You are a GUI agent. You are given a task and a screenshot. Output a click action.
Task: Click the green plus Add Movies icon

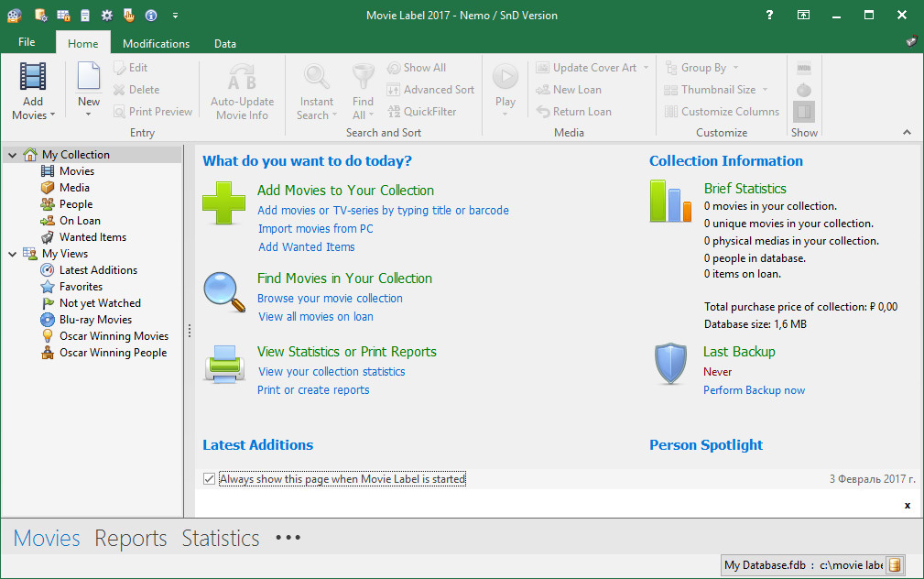pyautogui.click(x=223, y=202)
